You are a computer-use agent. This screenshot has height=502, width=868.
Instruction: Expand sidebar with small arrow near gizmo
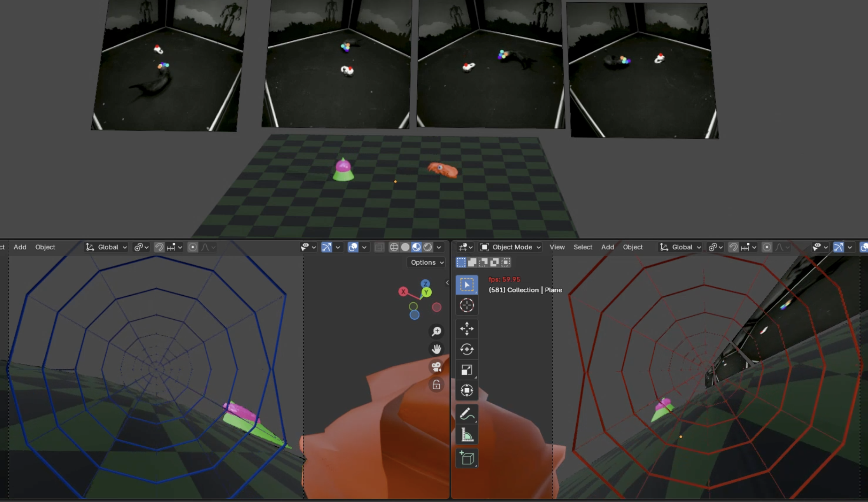coord(447,282)
